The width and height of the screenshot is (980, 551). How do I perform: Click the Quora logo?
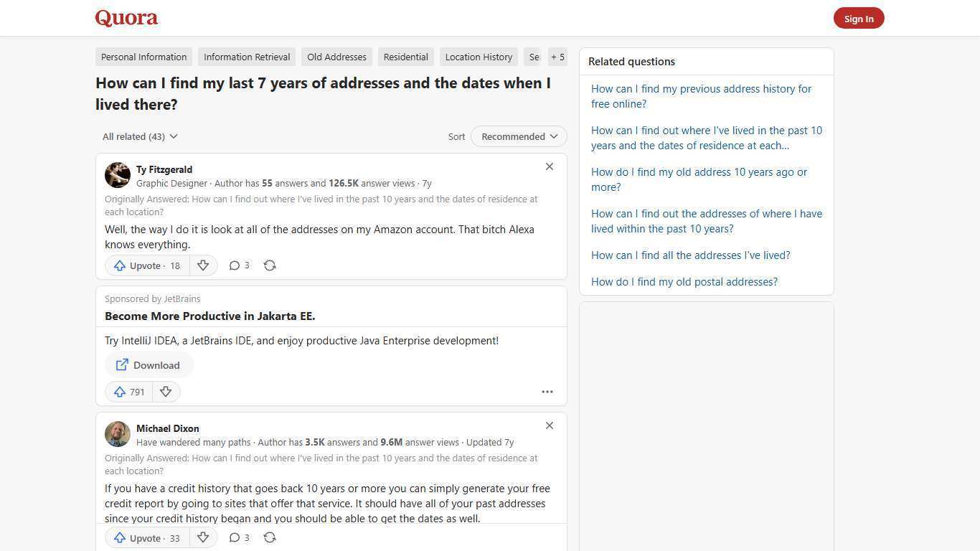coord(126,17)
